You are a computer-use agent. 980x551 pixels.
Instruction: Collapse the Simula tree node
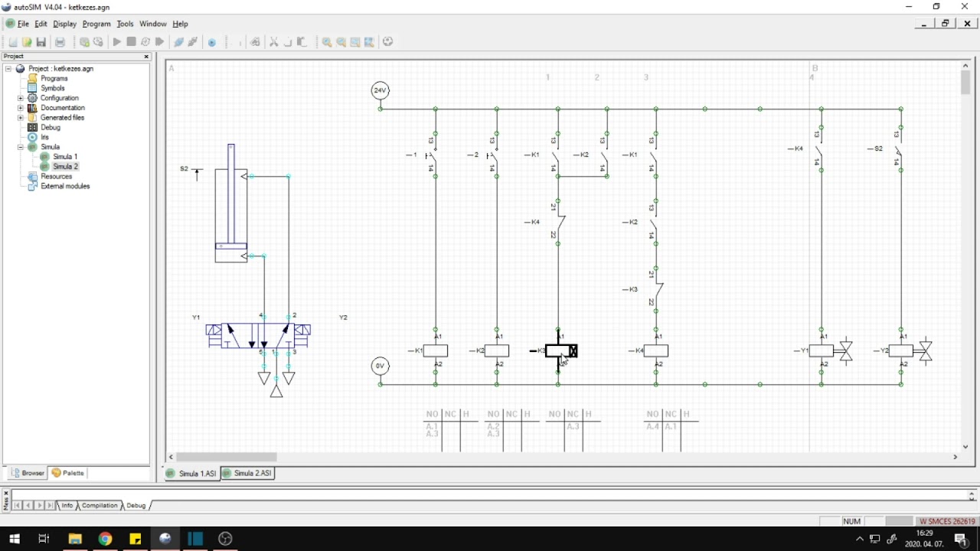pos(21,147)
